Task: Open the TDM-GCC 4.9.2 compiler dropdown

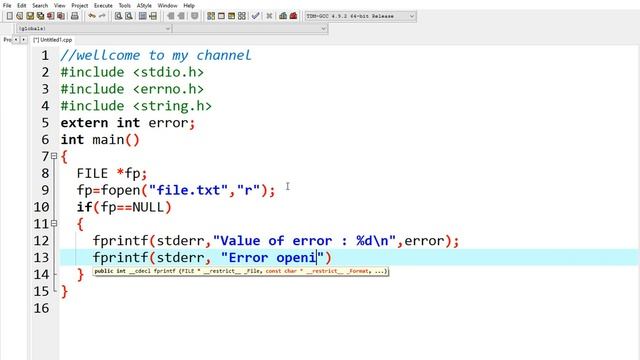Action: point(360,16)
